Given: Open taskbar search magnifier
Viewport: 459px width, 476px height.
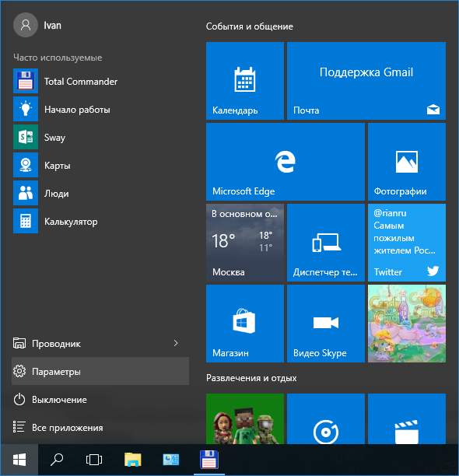Looking at the screenshot, I should [x=57, y=460].
